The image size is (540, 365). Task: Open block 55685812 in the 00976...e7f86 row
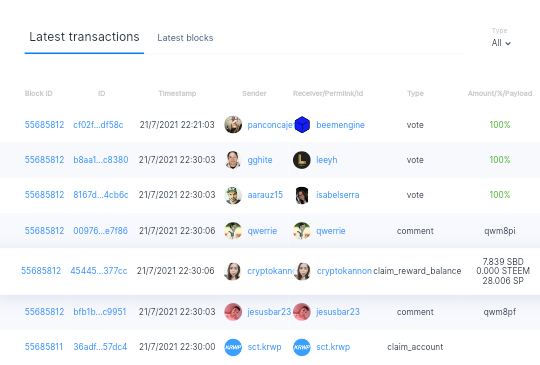[44, 231]
